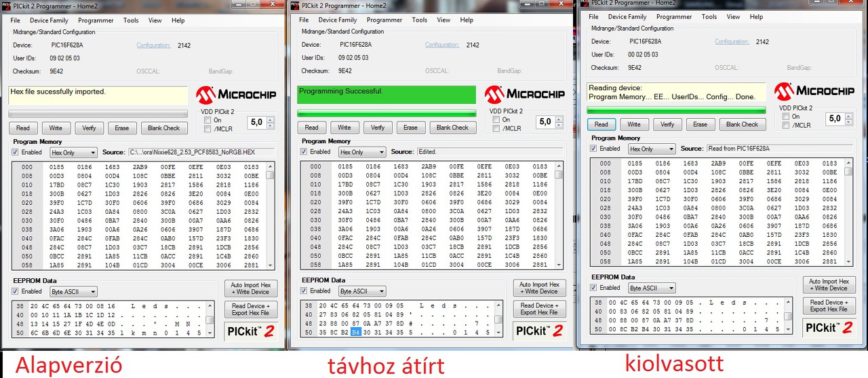The width and height of the screenshot is (868, 378).
Task: Open Byte ASCII dropdown in Reading device window
Action: coord(652,288)
